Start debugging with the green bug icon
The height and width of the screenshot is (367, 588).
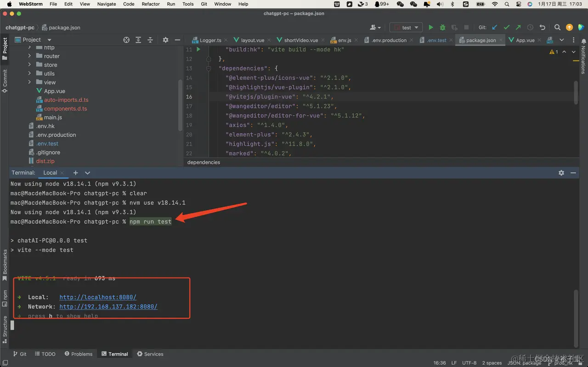click(442, 28)
